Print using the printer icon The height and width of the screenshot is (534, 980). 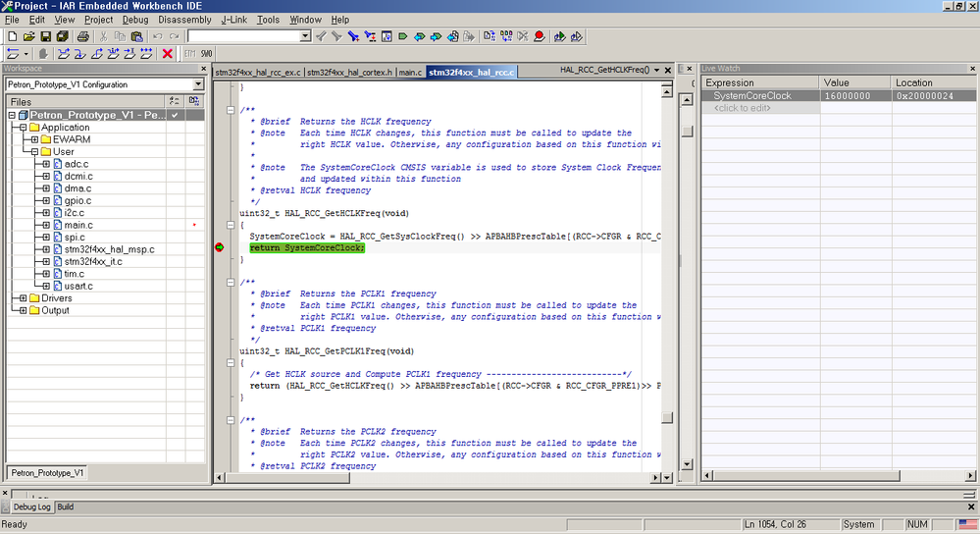pyautogui.click(x=82, y=36)
